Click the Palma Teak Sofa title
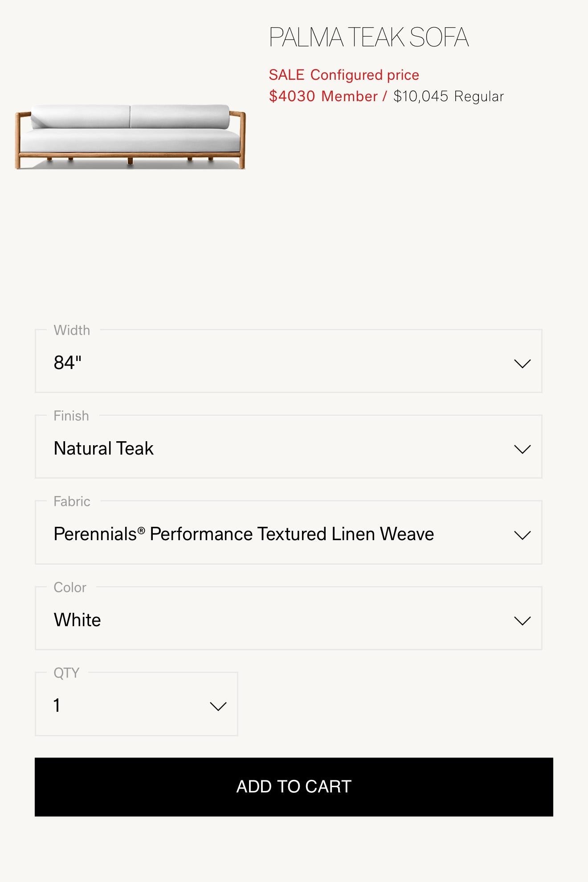Viewport: 588px width, 882px height. tap(368, 37)
